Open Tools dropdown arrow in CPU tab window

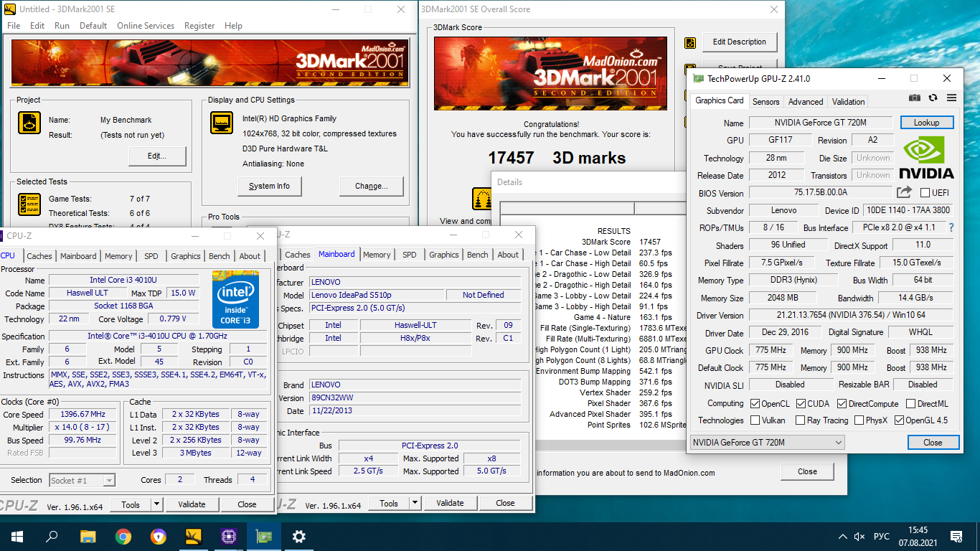(x=156, y=504)
